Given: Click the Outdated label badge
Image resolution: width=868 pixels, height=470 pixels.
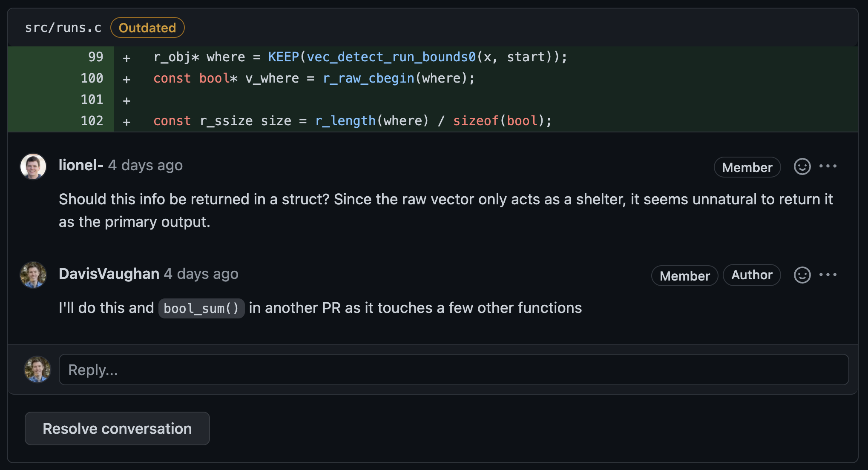Looking at the screenshot, I should [x=147, y=28].
